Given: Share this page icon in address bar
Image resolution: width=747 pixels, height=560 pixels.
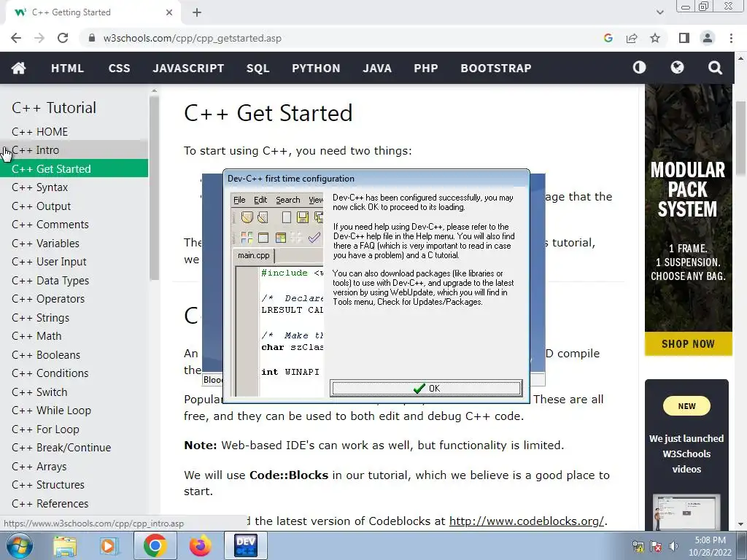Looking at the screenshot, I should 632,38.
